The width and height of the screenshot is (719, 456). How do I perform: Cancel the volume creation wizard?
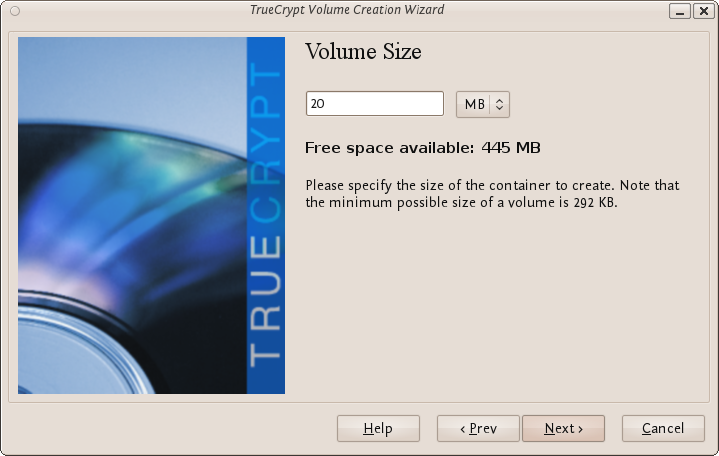click(x=663, y=428)
